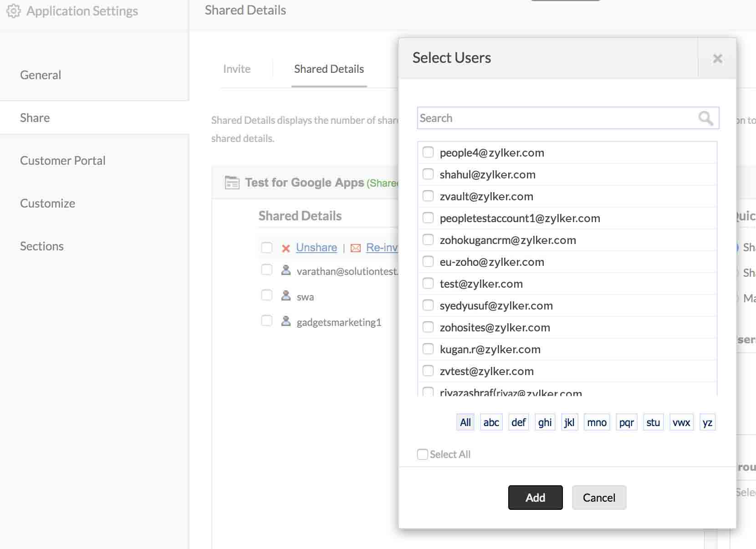Image resolution: width=756 pixels, height=549 pixels.
Task: Click the Re-invite envelope icon
Action: tap(356, 248)
